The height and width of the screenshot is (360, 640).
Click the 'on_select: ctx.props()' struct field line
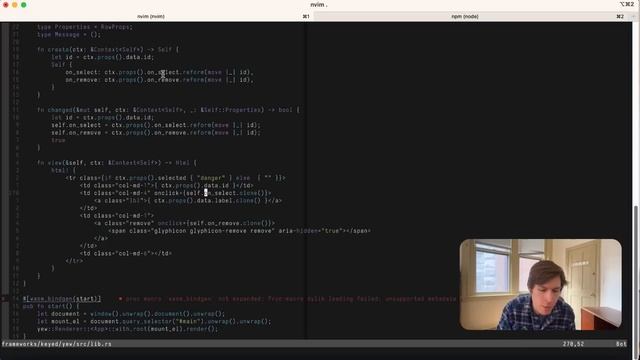pos(159,72)
